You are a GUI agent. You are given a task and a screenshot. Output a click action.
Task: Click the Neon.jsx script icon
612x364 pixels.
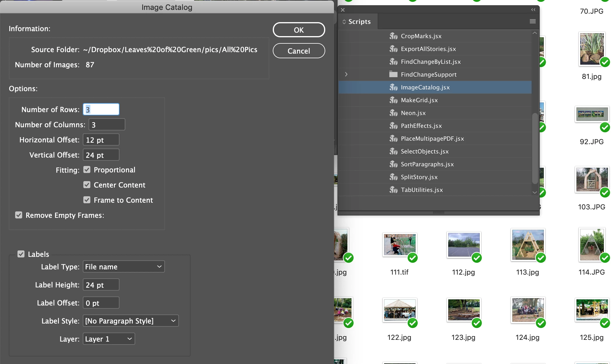tap(393, 113)
